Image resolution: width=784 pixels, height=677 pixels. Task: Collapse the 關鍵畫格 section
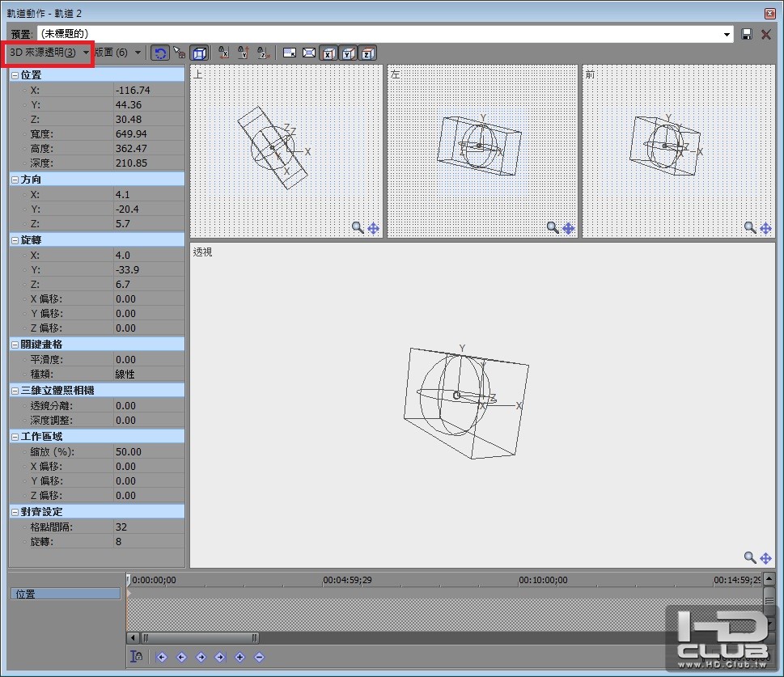tap(15, 345)
